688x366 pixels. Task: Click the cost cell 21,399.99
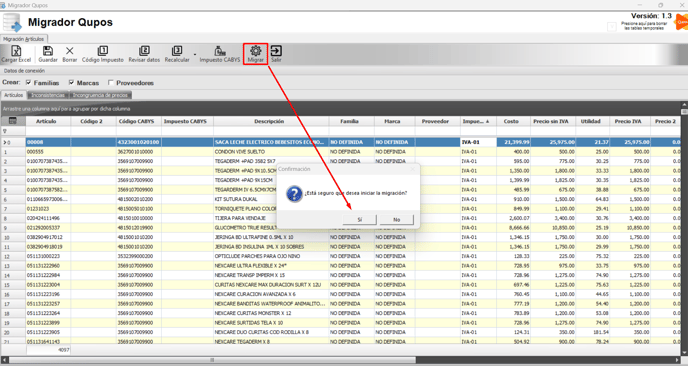[513, 142]
